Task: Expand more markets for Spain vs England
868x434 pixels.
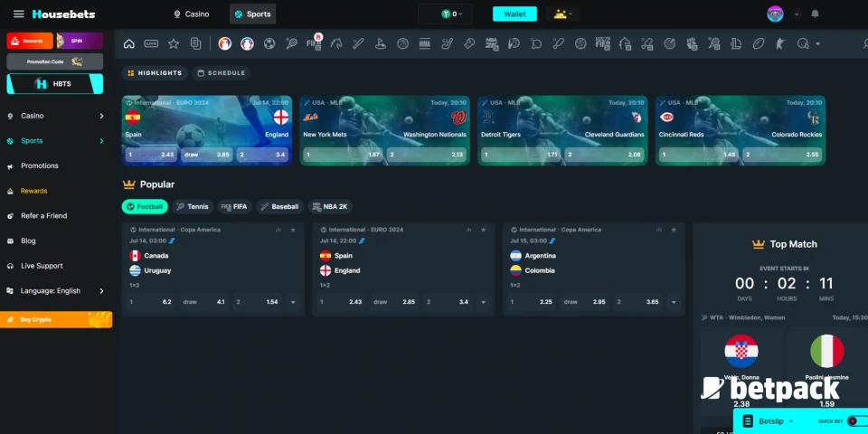Action: click(483, 302)
